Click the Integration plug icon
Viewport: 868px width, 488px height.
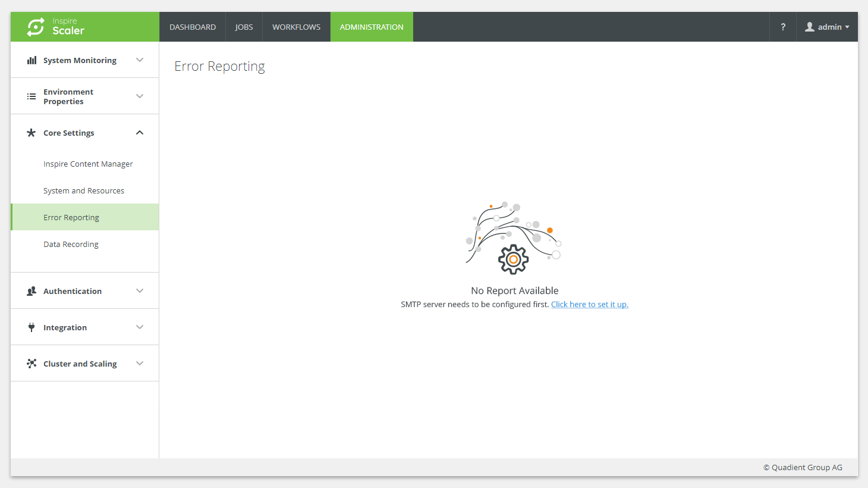point(32,327)
